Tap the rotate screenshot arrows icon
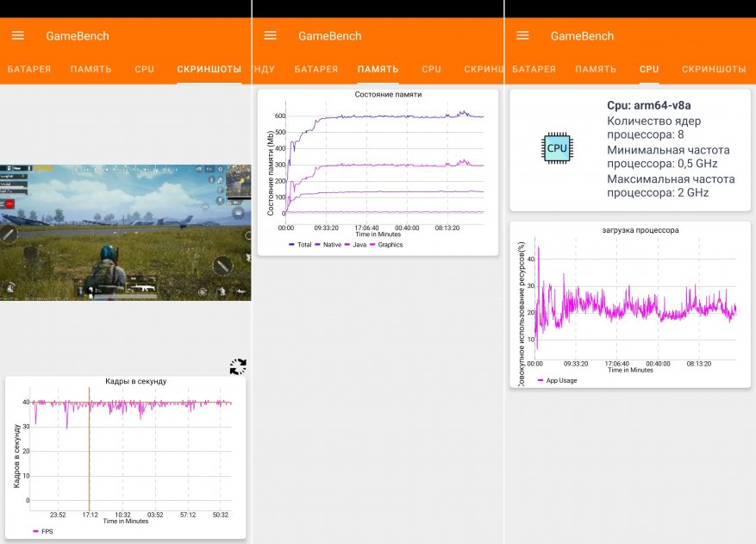The image size is (756, 544). (x=238, y=366)
